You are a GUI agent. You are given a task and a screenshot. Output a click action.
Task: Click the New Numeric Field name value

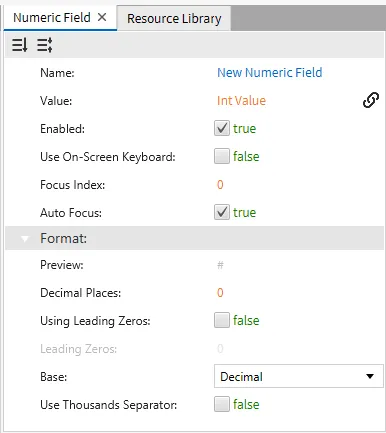click(270, 72)
